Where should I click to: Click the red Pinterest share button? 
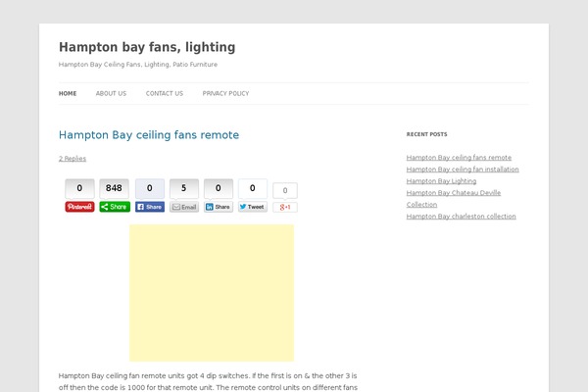click(79, 207)
